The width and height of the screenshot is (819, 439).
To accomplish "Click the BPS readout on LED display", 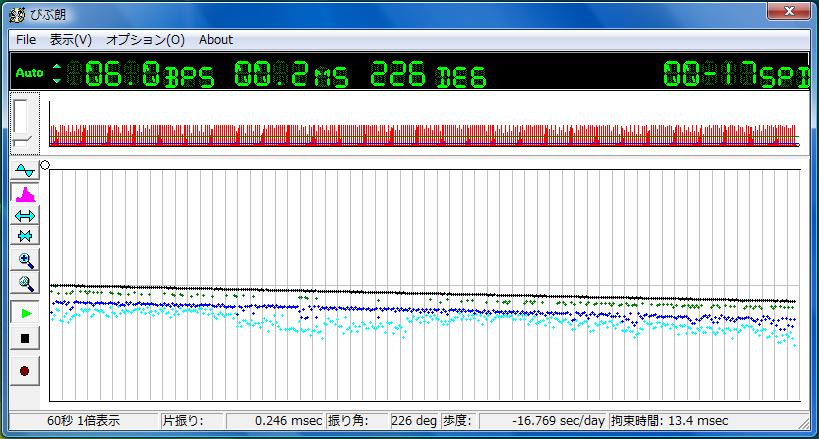I will tap(141, 74).
